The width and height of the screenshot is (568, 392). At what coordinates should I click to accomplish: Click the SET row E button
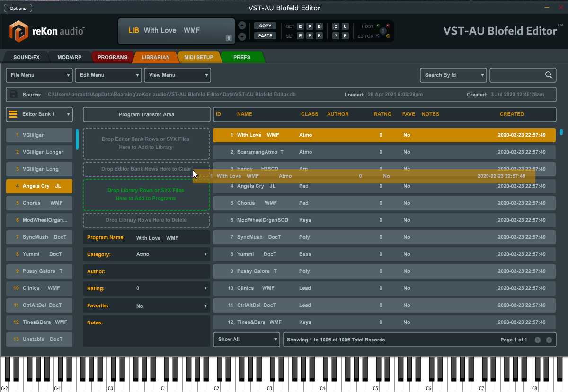(x=300, y=36)
